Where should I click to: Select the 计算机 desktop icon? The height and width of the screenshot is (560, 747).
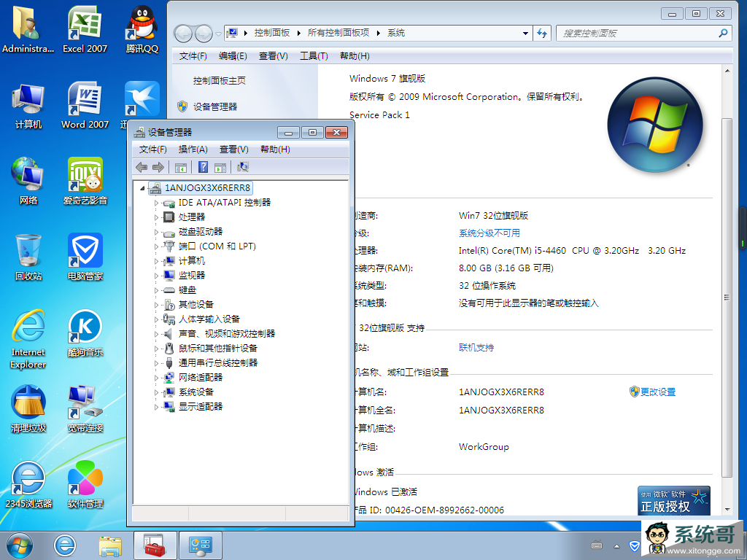point(28,105)
